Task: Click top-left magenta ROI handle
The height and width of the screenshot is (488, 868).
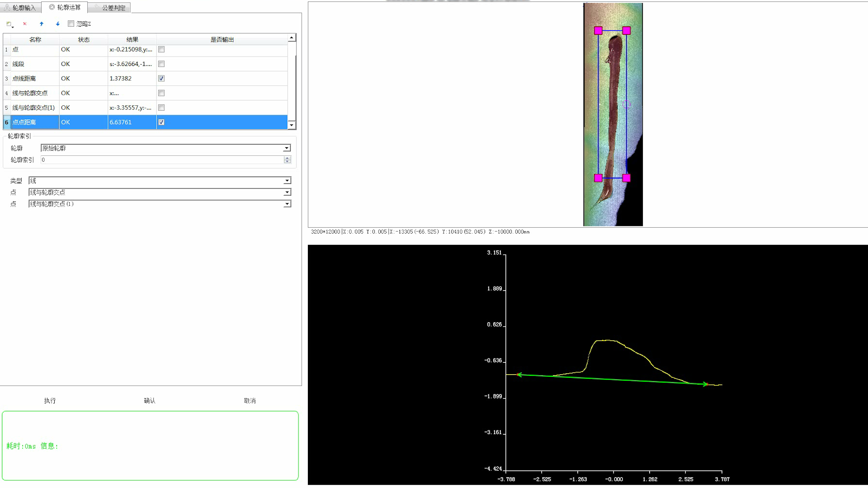Action: coord(598,31)
